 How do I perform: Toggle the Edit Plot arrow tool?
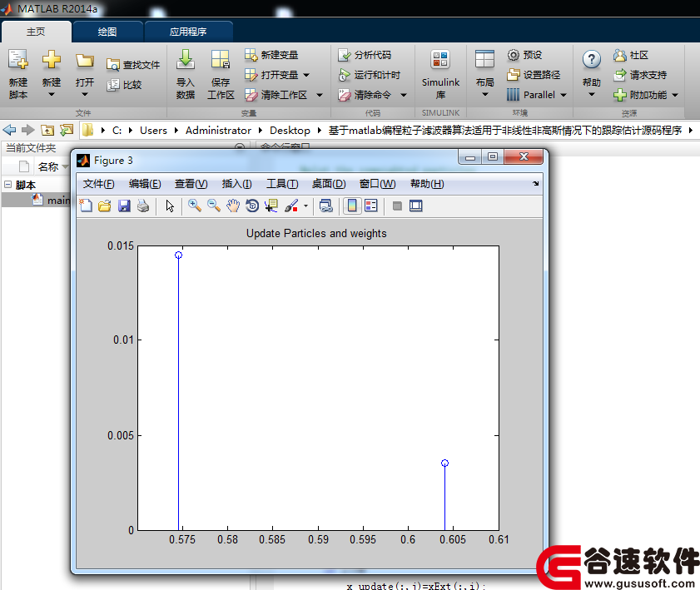(x=170, y=206)
